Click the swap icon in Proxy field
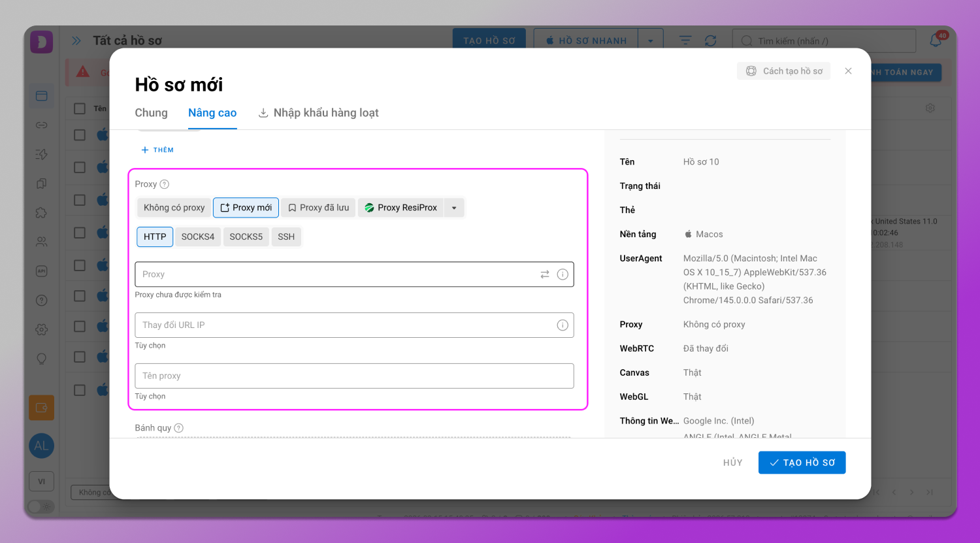Viewport: 980px width, 543px height. click(544, 274)
